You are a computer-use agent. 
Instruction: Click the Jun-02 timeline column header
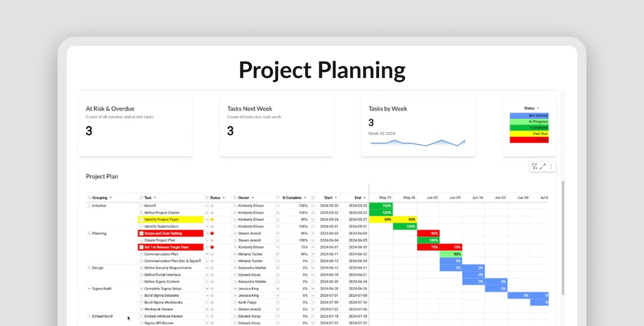pyautogui.click(x=432, y=198)
